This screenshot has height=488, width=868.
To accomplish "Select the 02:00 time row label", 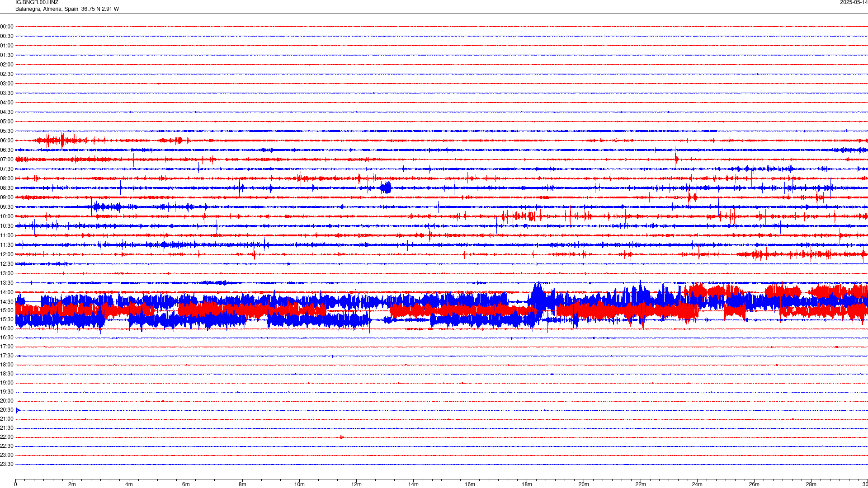I will [7, 65].
